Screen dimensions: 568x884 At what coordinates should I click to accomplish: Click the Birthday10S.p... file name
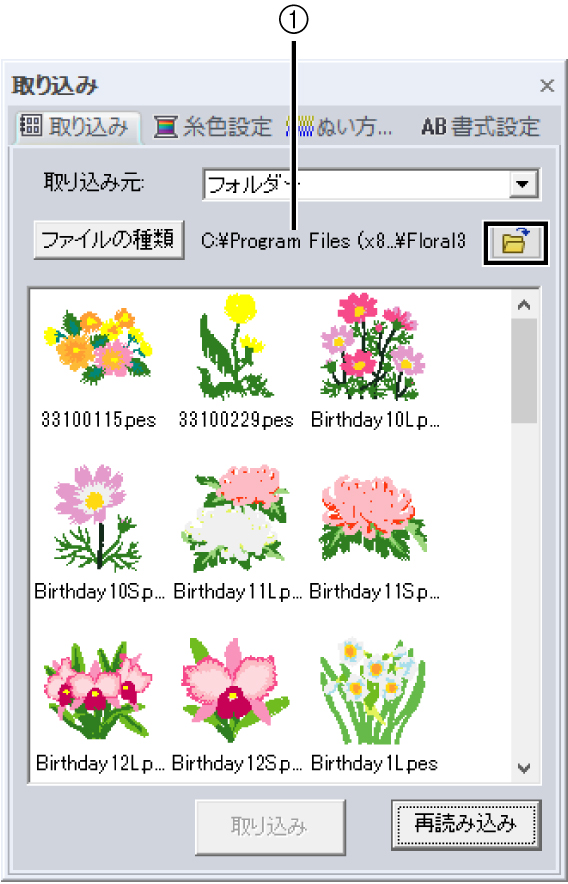click(99, 591)
